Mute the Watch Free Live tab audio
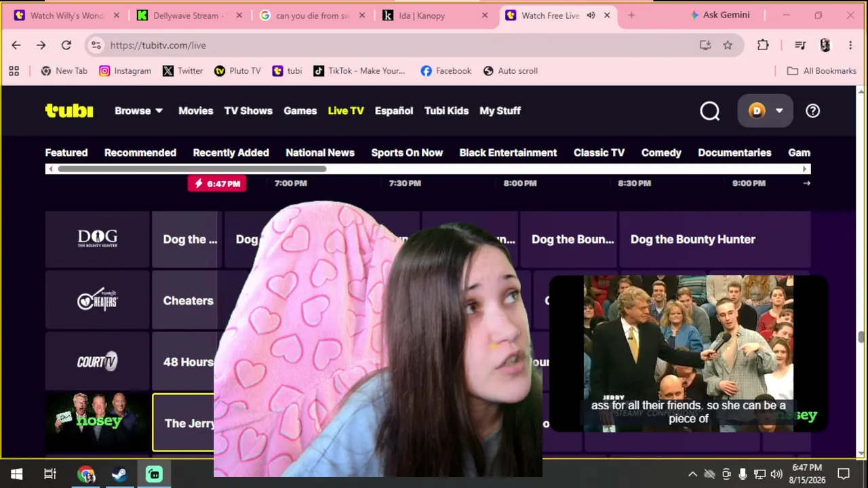 [591, 16]
